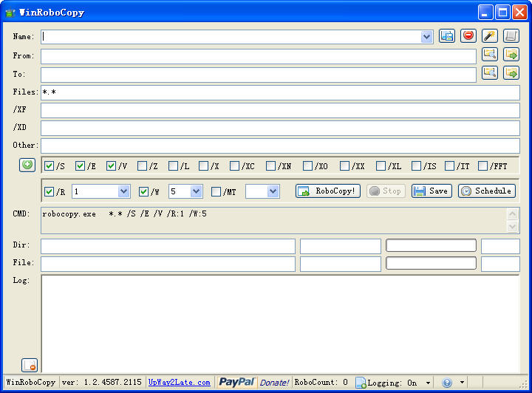The width and height of the screenshot is (532, 393).
Task: Open the dropdown arrow beside help icon
Action: (462, 383)
